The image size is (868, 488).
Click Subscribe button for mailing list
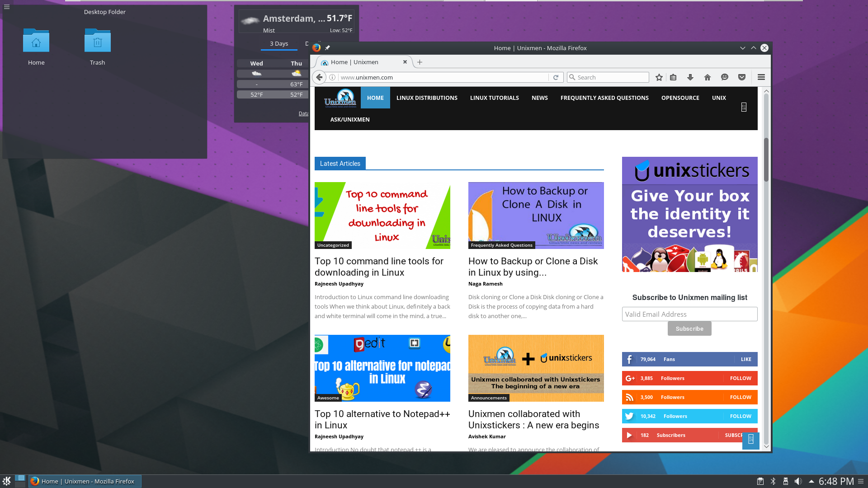tap(689, 328)
